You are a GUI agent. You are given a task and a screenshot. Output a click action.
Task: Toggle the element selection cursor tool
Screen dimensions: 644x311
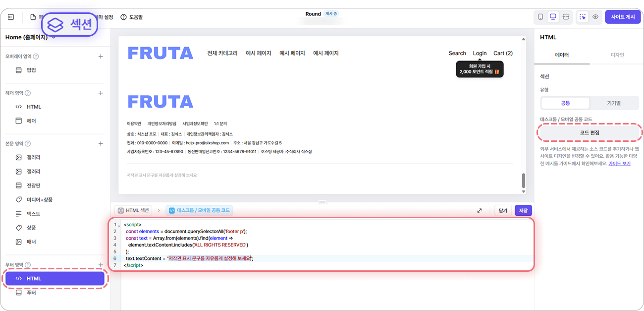(583, 17)
